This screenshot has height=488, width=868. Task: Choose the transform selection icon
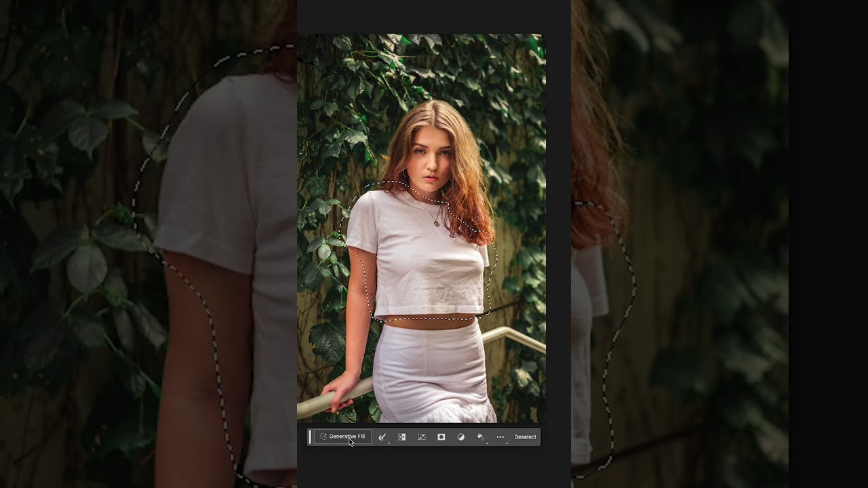[422, 437]
